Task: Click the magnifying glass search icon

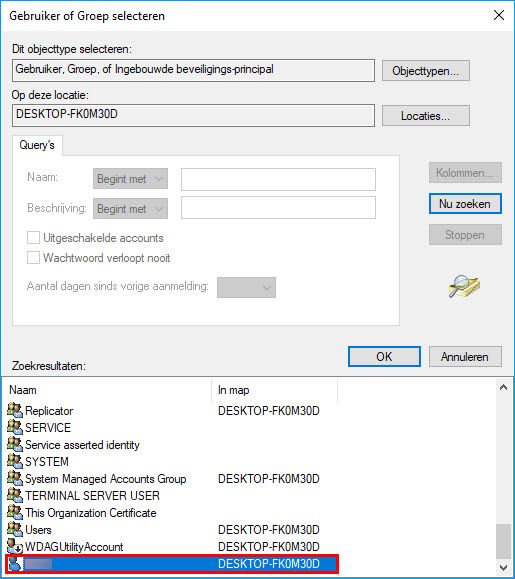Action: 464,286
